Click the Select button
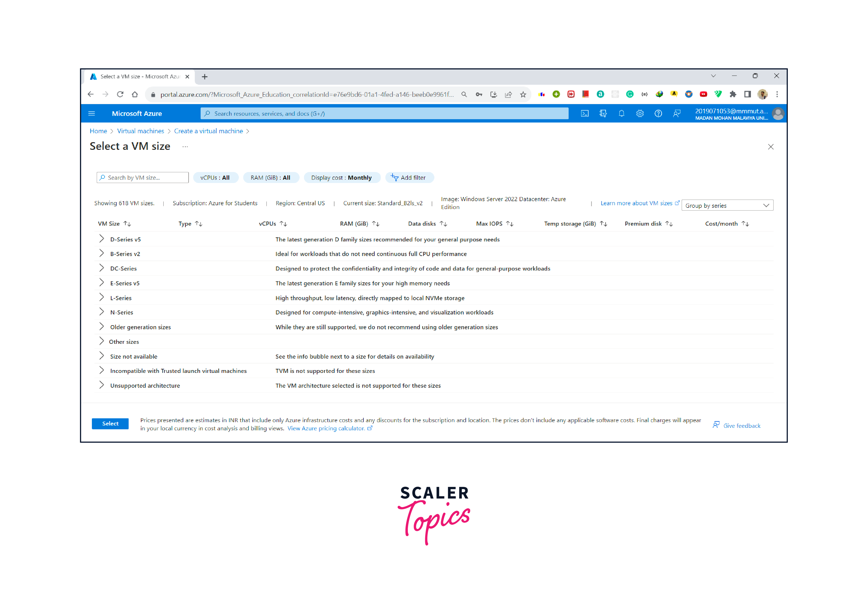Screen dimensions: 868x598 tap(109, 423)
